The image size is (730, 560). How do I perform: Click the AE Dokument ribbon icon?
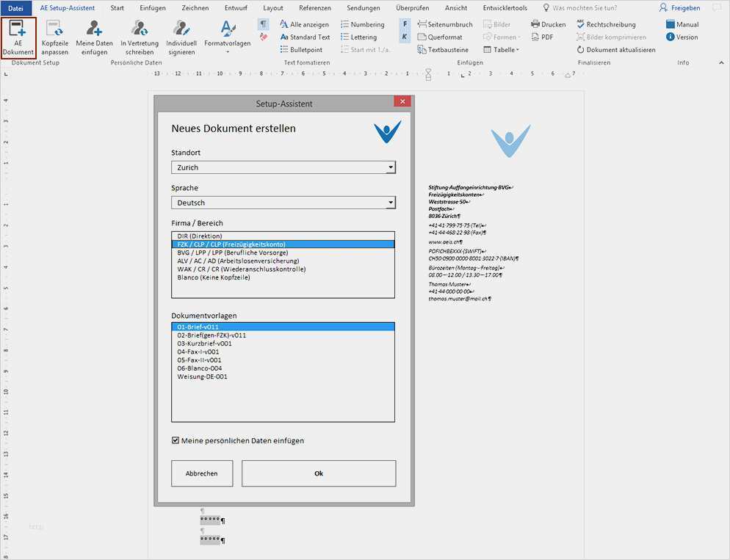[18, 37]
